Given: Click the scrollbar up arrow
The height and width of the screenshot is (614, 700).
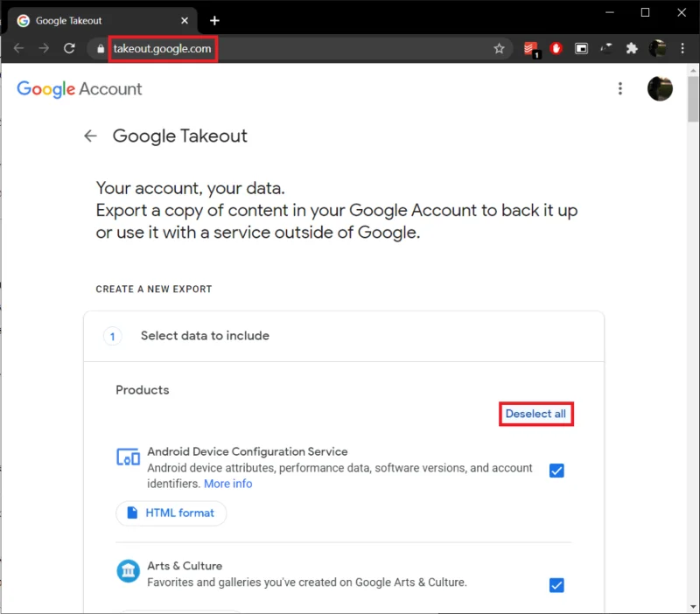Looking at the screenshot, I should (693, 71).
